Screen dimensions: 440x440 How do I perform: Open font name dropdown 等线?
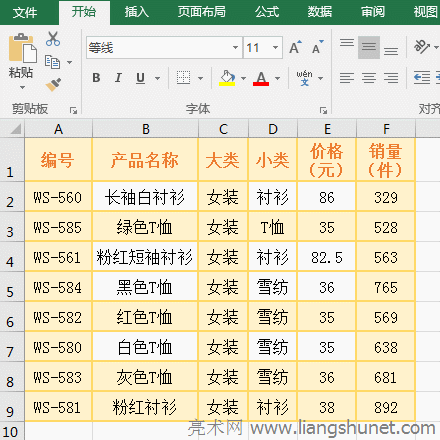[x=235, y=47]
